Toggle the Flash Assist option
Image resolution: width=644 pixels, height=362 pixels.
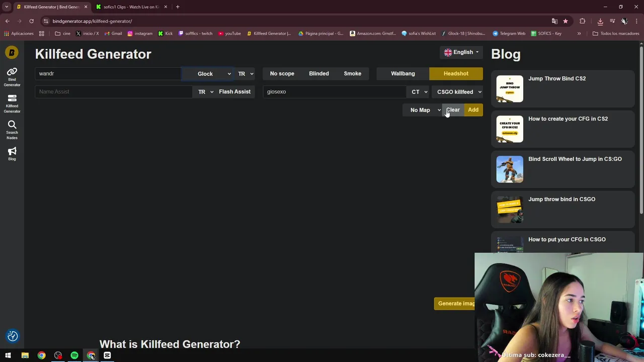(234, 92)
